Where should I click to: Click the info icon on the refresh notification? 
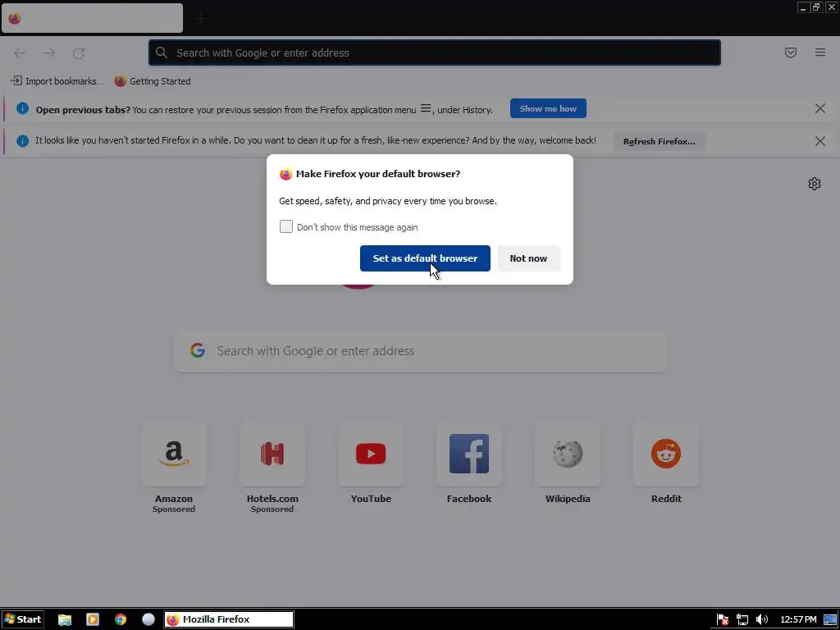(x=22, y=141)
